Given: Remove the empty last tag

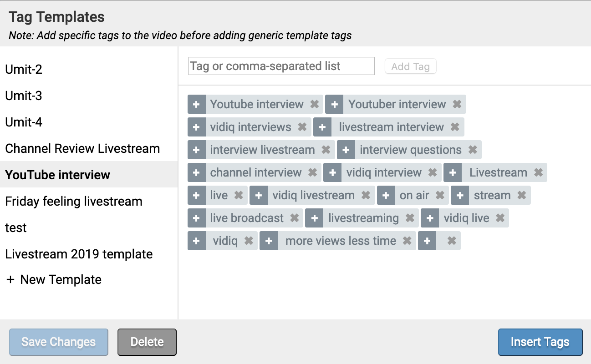Looking at the screenshot, I should click(452, 241).
